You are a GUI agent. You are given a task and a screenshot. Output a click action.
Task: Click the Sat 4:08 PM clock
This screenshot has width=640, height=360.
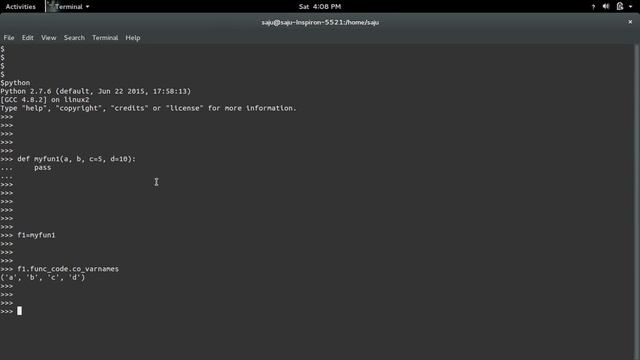pos(320,7)
